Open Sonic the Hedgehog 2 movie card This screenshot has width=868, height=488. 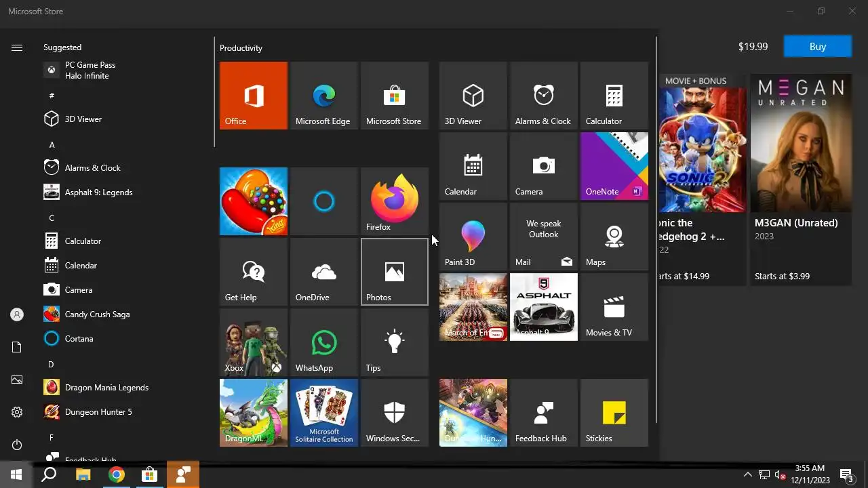(701, 180)
